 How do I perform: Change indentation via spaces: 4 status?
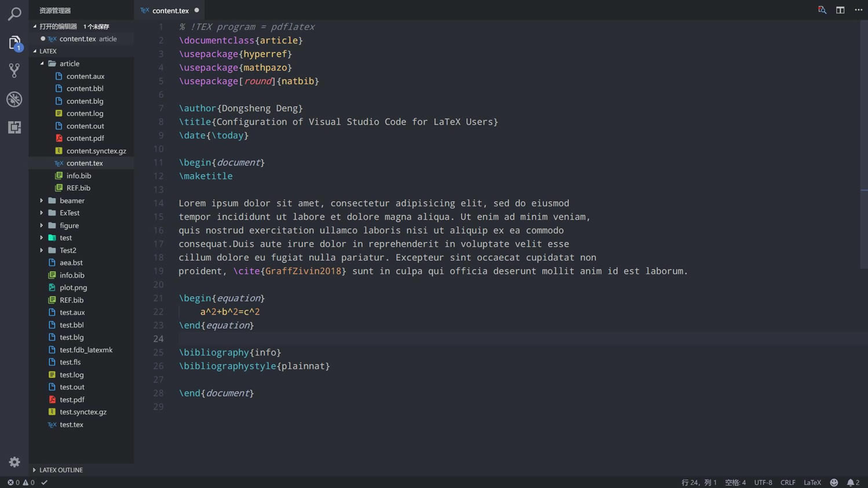pos(735,482)
